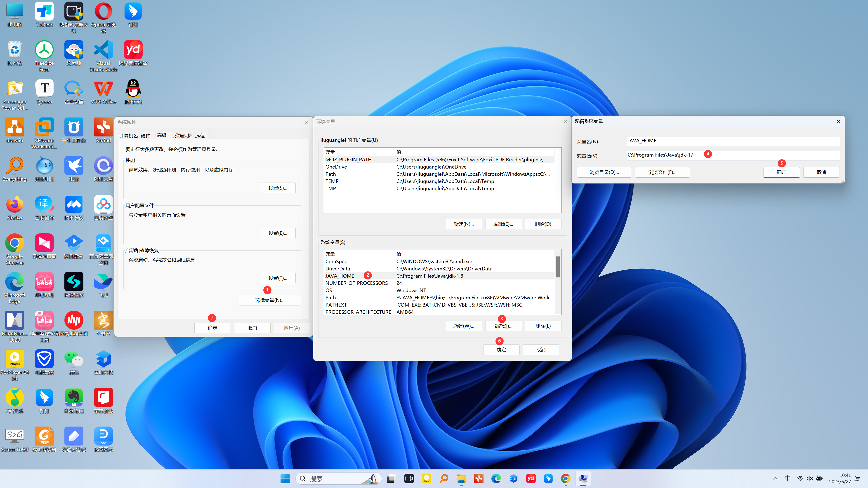Open WeChat desktop icon
868x488 pixels.
tap(74, 362)
